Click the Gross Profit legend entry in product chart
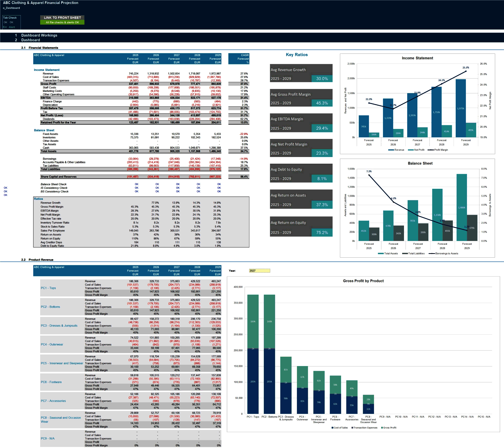Screen dimensions: 504x448 coord(389,428)
